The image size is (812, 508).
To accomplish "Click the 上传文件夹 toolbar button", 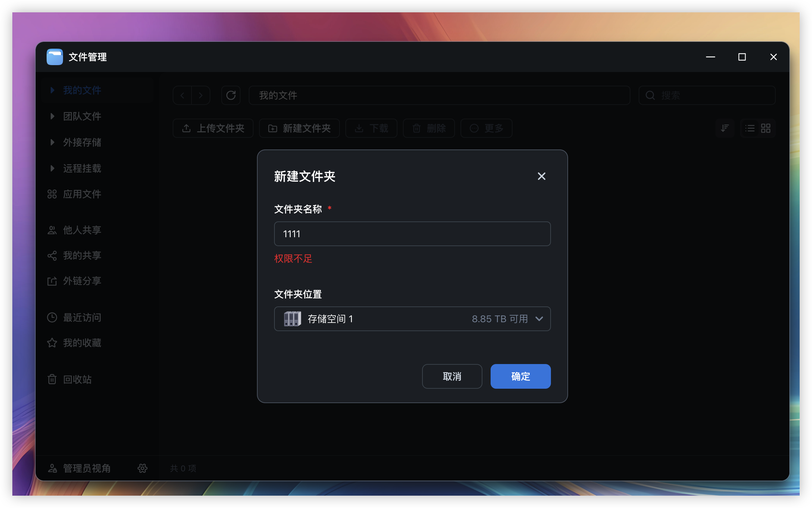I will click(x=213, y=128).
